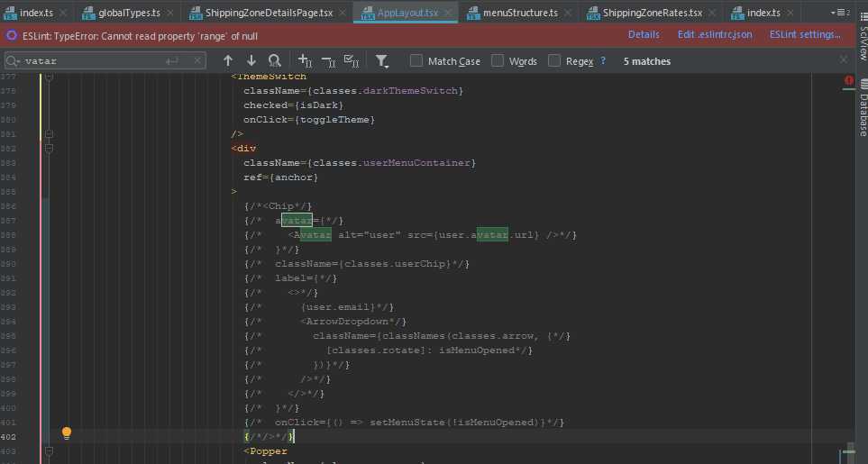
Task: Add selection for next occurrence icon
Action: click(305, 61)
